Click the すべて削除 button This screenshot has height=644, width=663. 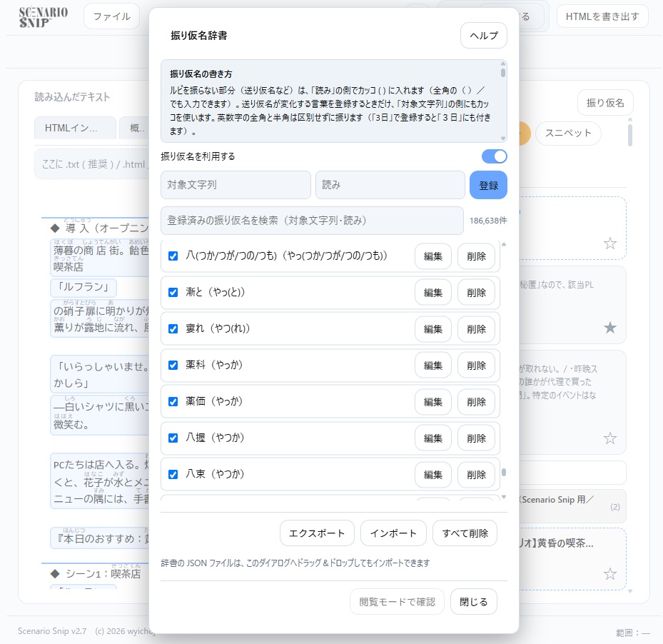(465, 533)
